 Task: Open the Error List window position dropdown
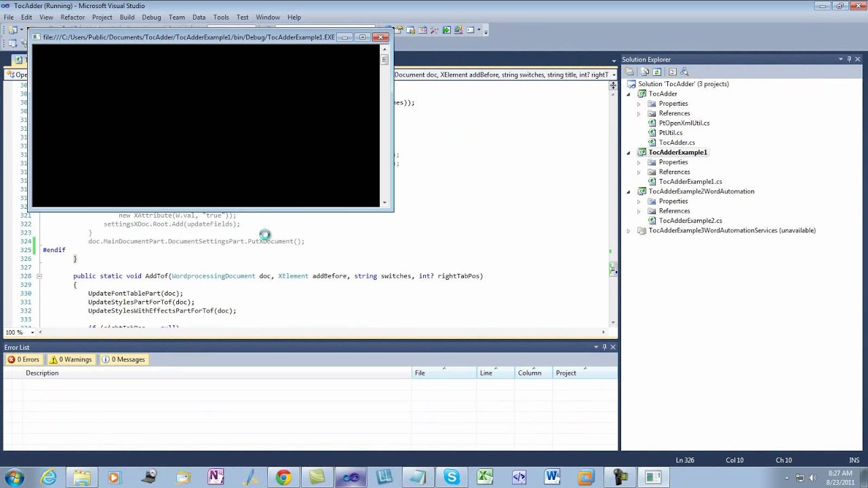[595, 347]
